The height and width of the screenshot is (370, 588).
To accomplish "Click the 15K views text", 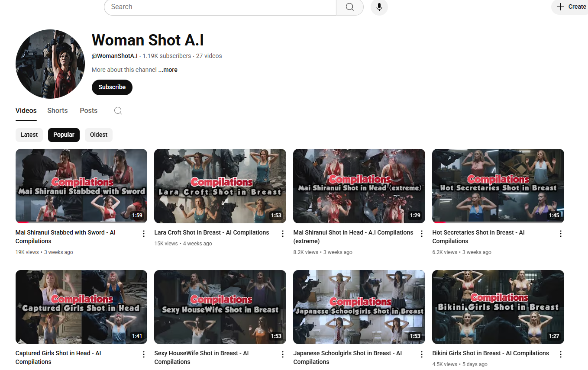I will [x=166, y=244].
